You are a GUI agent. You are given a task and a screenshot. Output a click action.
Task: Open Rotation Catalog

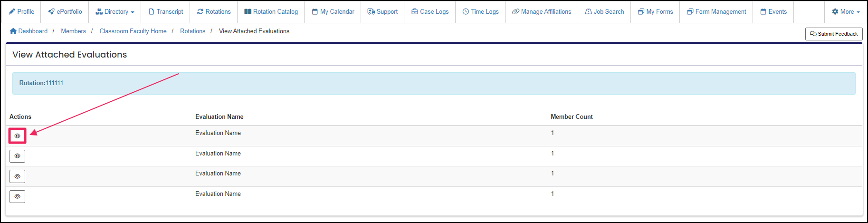(x=271, y=11)
